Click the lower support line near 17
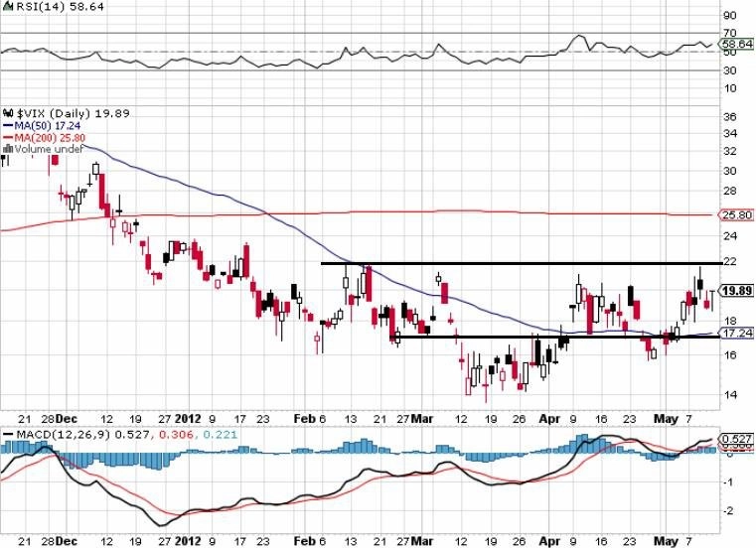Screen dimensions: 756x548 (556, 337)
